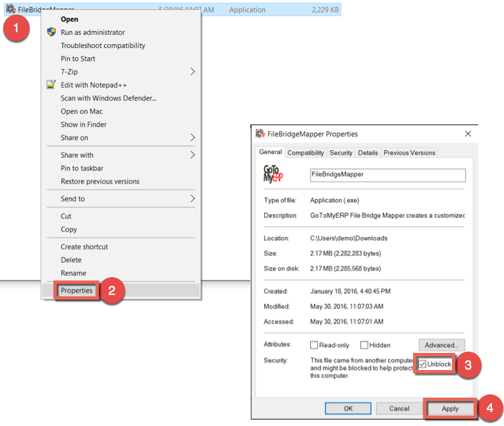Click the FileBridgeMapper name input field

pos(387,174)
